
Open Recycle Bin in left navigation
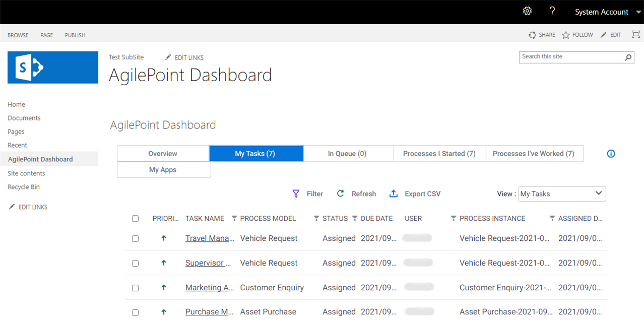(24, 187)
